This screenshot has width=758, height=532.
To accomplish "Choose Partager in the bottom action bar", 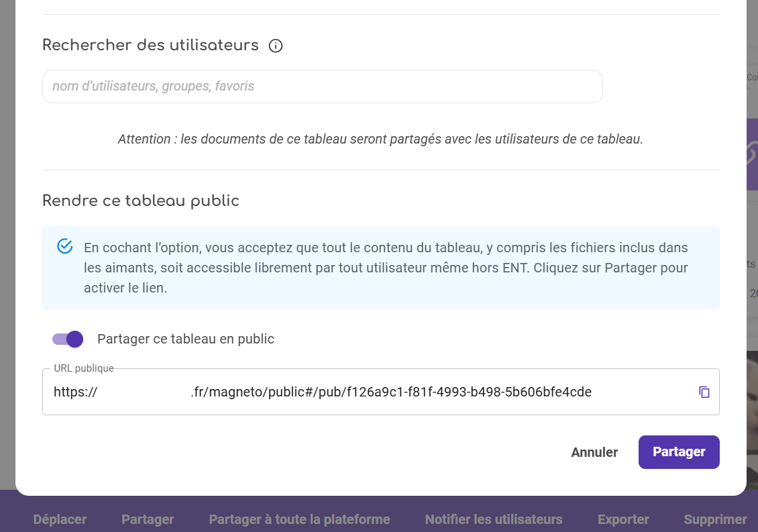I will click(x=148, y=519).
